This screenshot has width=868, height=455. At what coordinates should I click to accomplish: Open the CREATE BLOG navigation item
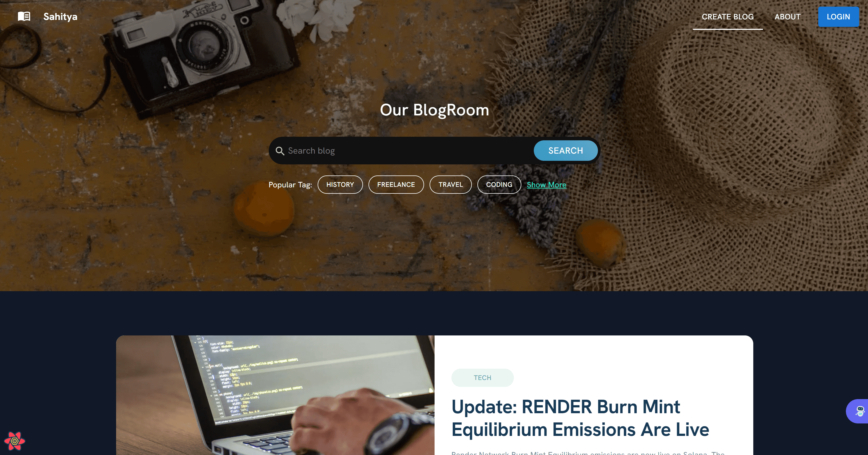(x=727, y=16)
